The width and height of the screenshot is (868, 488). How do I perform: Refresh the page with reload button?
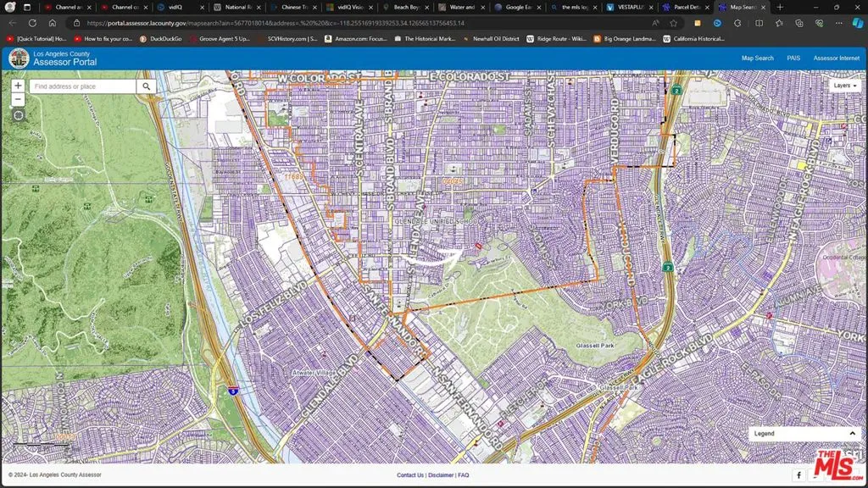point(31,23)
